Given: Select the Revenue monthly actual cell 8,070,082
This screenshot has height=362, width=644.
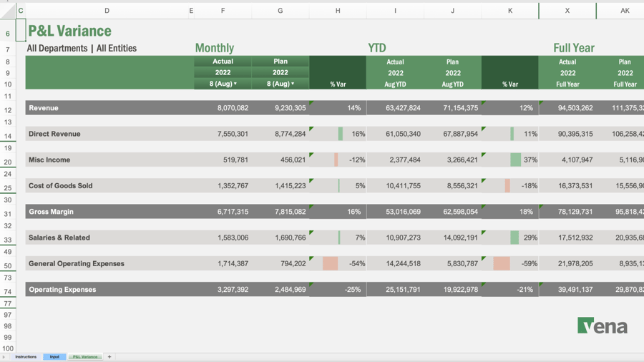Looking at the screenshot, I should click(x=223, y=108).
